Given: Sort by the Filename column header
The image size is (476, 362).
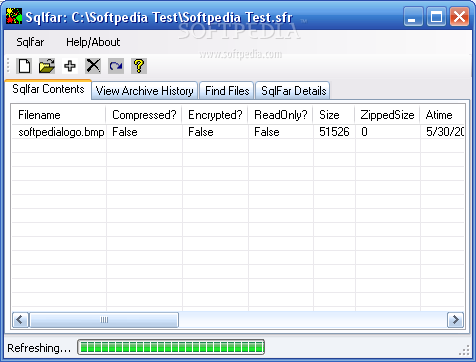Looking at the screenshot, I should pos(59,115).
